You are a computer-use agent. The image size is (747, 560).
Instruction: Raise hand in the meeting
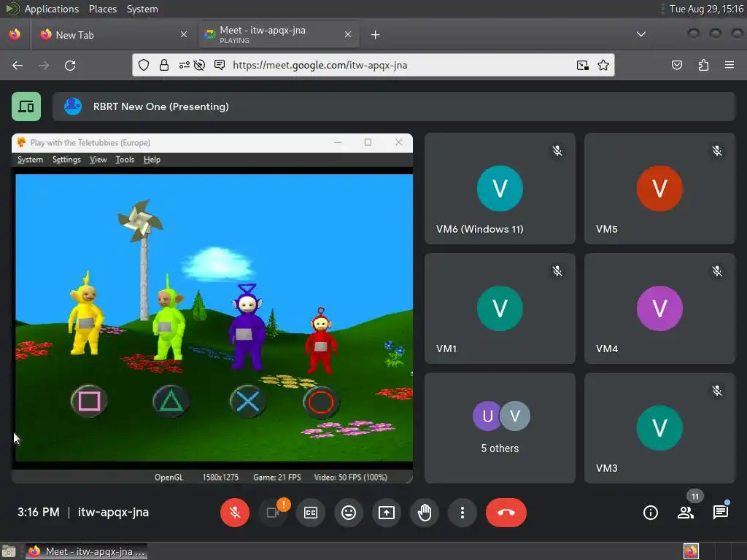point(425,513)
